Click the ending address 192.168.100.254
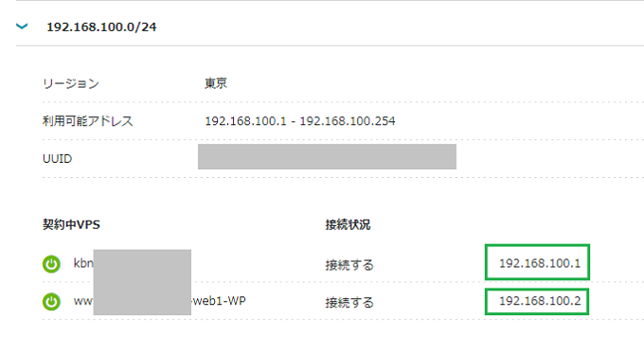 point(348,121)
